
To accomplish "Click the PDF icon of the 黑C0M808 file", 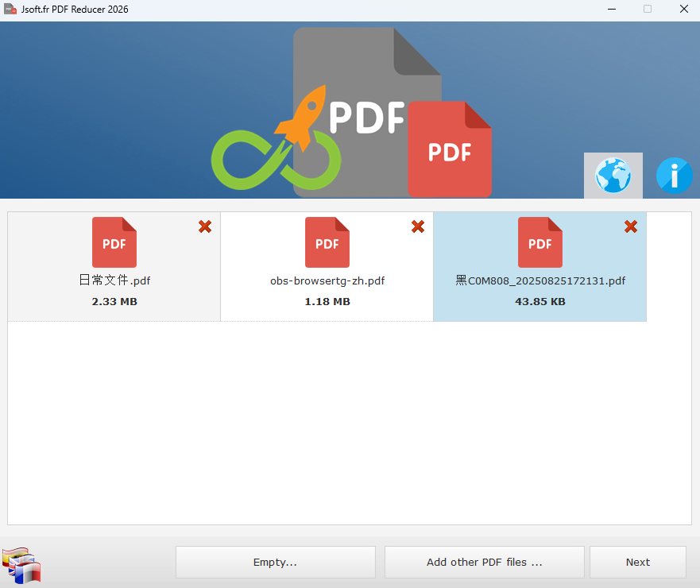I will (x=540, y=242).
